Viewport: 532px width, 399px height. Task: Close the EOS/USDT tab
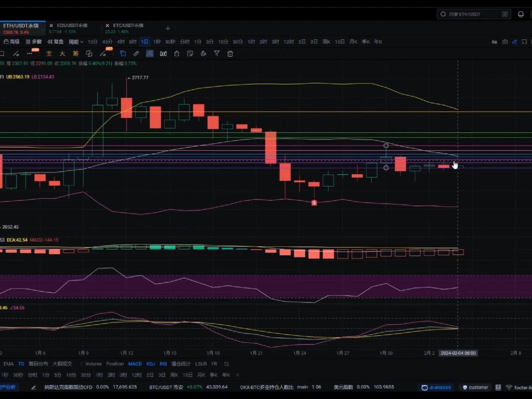pos(51,25)
